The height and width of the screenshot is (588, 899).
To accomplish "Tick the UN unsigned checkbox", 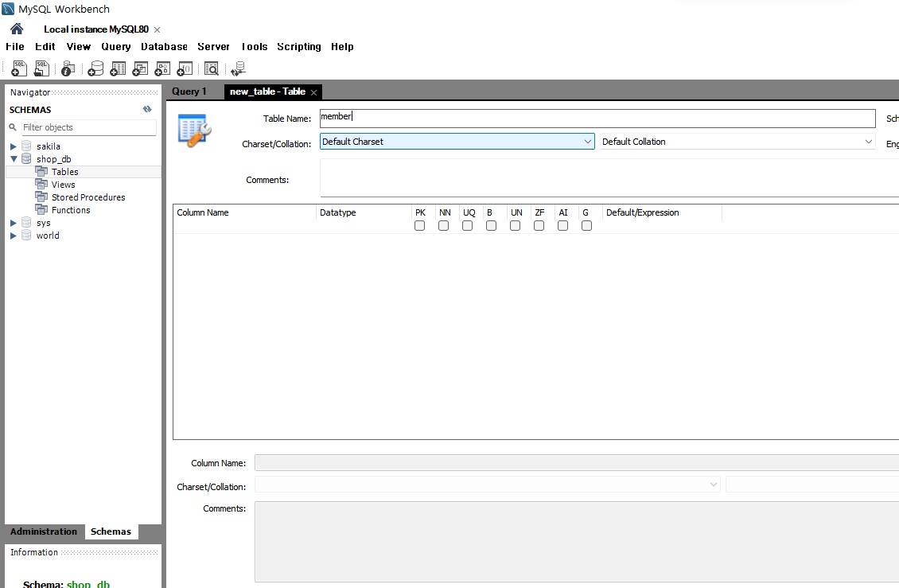I will [x=516, y=226].
